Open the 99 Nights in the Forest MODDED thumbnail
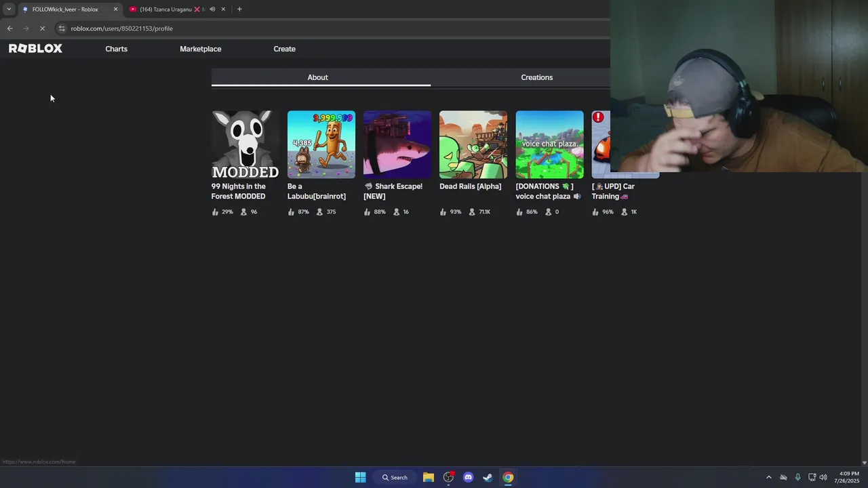 pos(245,144)
